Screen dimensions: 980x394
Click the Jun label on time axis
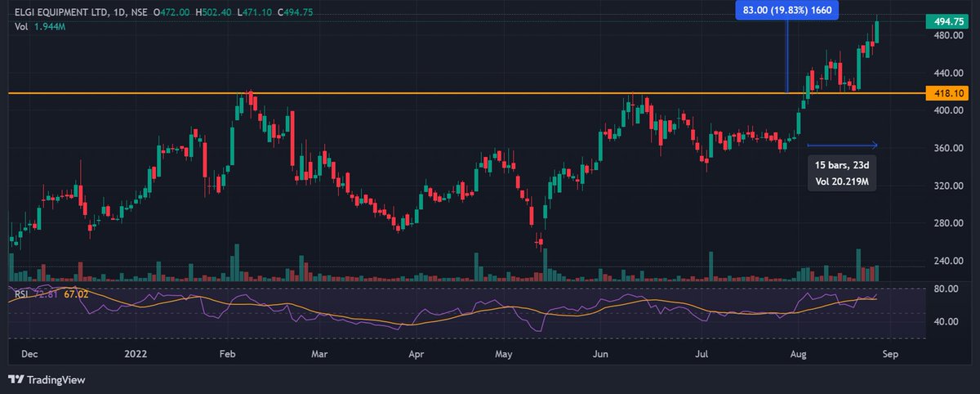601,355
